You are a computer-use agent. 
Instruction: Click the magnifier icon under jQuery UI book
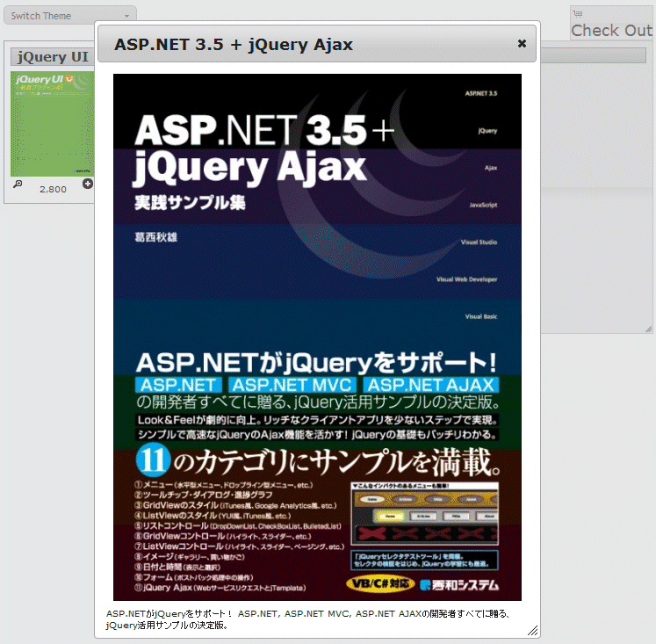18,184
